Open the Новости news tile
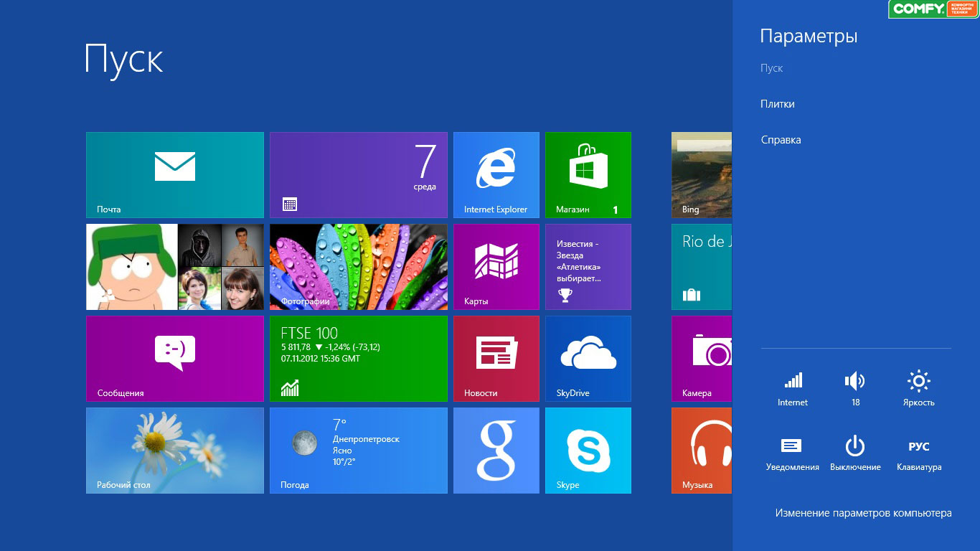980x551 pixels. pos(496,359)
